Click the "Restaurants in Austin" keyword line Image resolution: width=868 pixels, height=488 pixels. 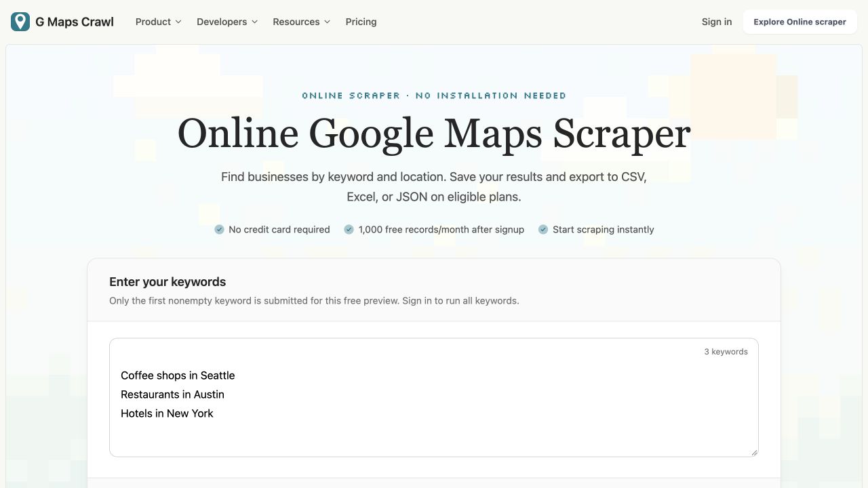pyautogui.click(x=172, y=394)
